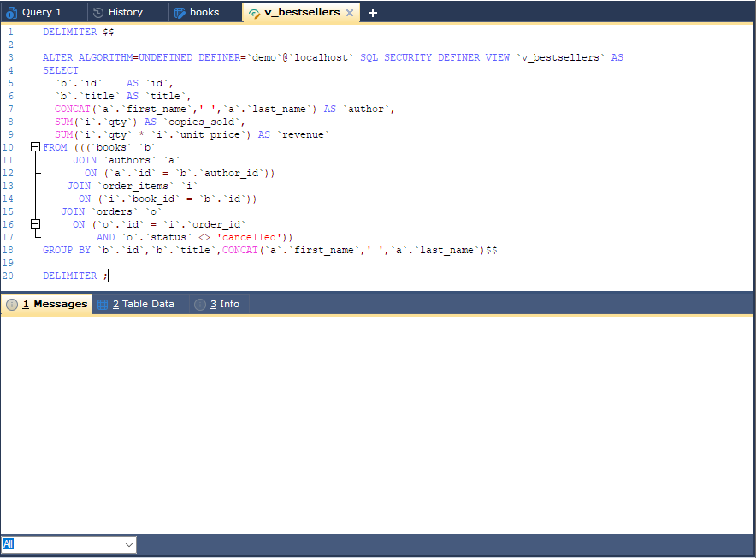Click the Messages tab info icon
Screen dimensions: 756x558
click(x=12, y=305)
